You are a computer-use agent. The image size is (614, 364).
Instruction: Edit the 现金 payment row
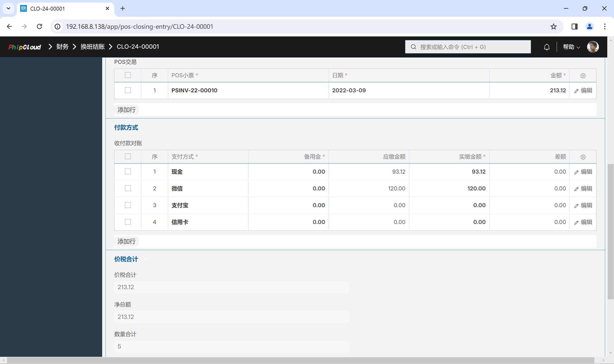coord(583,172)
